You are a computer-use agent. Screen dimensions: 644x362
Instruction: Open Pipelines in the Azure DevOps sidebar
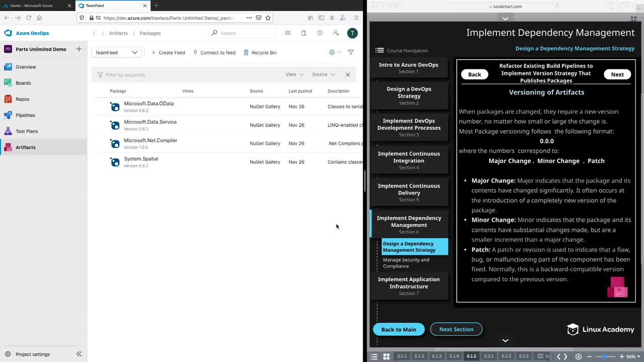(25, 115)
